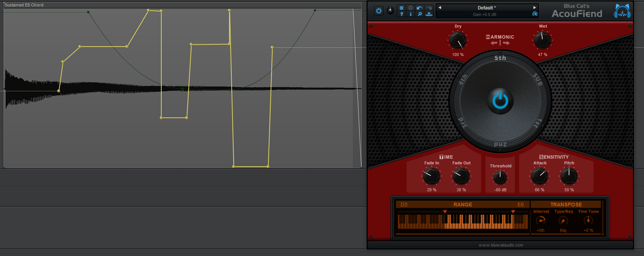
Task: Click the +0 % fine tune value
Action: tap(588, 230)
